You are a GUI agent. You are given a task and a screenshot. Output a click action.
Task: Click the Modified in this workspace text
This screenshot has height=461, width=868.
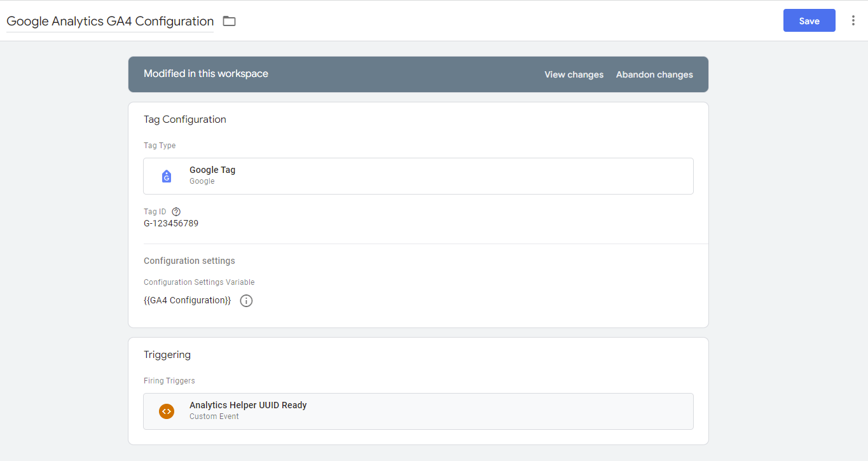point(205,74)
